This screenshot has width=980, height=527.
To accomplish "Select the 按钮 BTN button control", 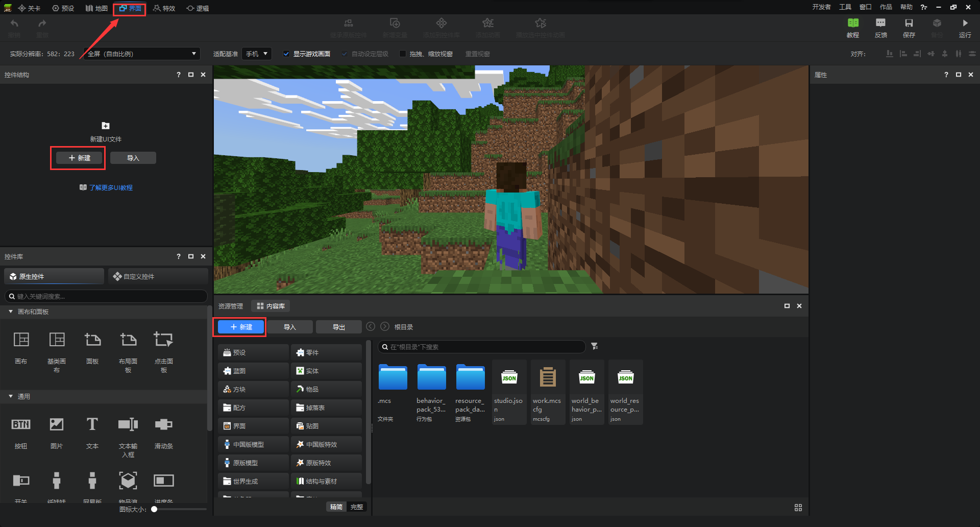I will [21, 424].
